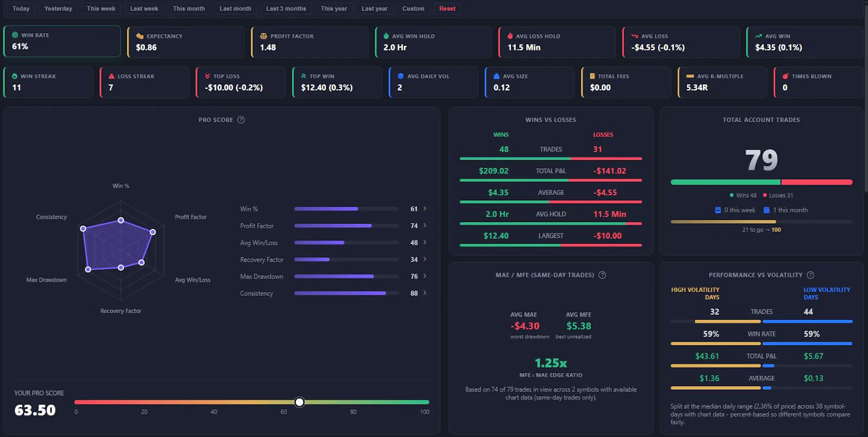Click the calendar icon beside '0 this week'
868x437 pixels.
click(x=718, y=210)
